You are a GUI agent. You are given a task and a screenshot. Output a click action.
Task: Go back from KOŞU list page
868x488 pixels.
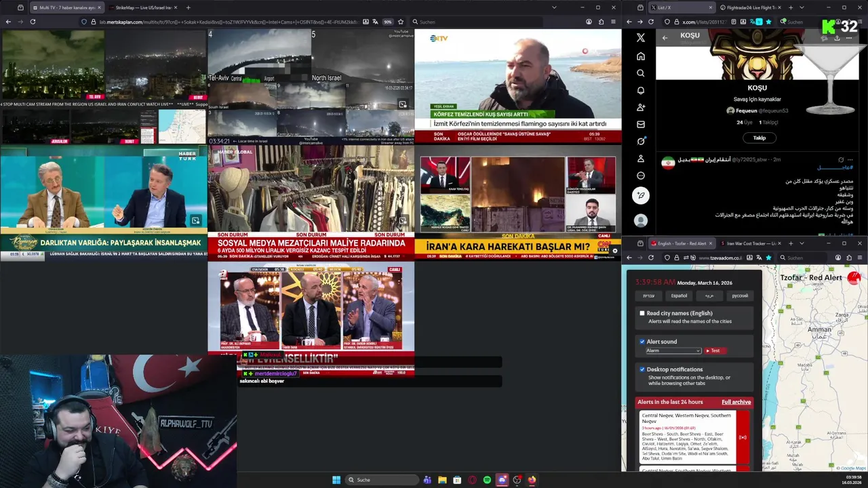tap(665, 37)
